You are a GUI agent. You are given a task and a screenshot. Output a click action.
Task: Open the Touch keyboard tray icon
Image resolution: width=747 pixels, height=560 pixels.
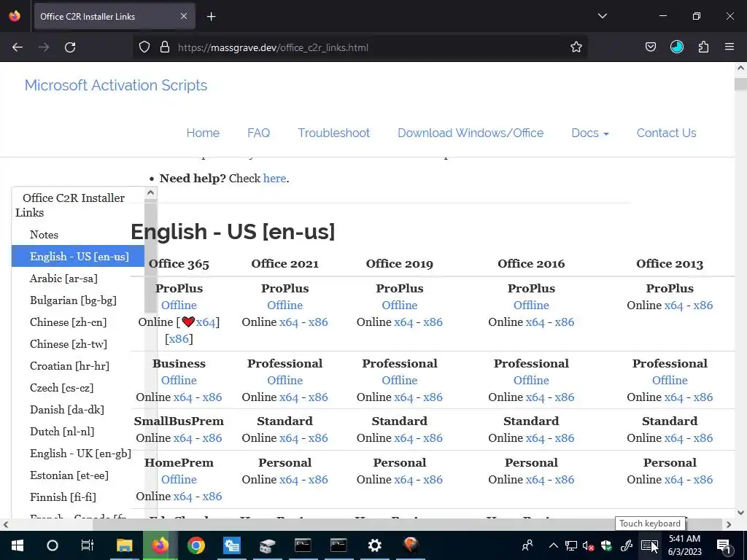coord(649,545)
